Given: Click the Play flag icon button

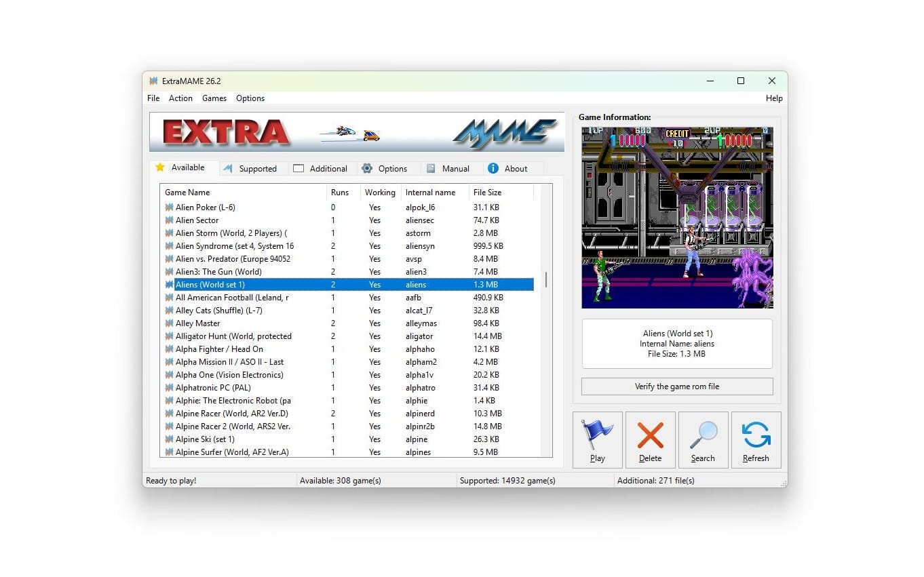Looking at the screenshot, I should 597,439.
